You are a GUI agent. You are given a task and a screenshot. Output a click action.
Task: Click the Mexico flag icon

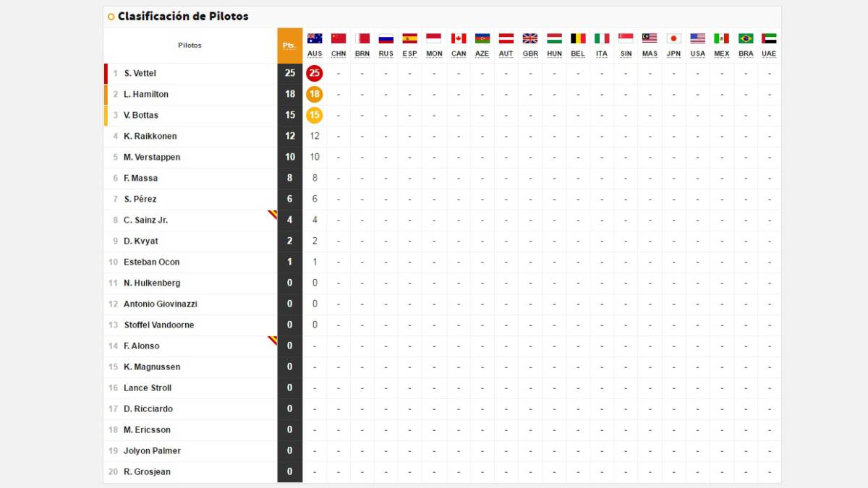click(x=721, y=38)
